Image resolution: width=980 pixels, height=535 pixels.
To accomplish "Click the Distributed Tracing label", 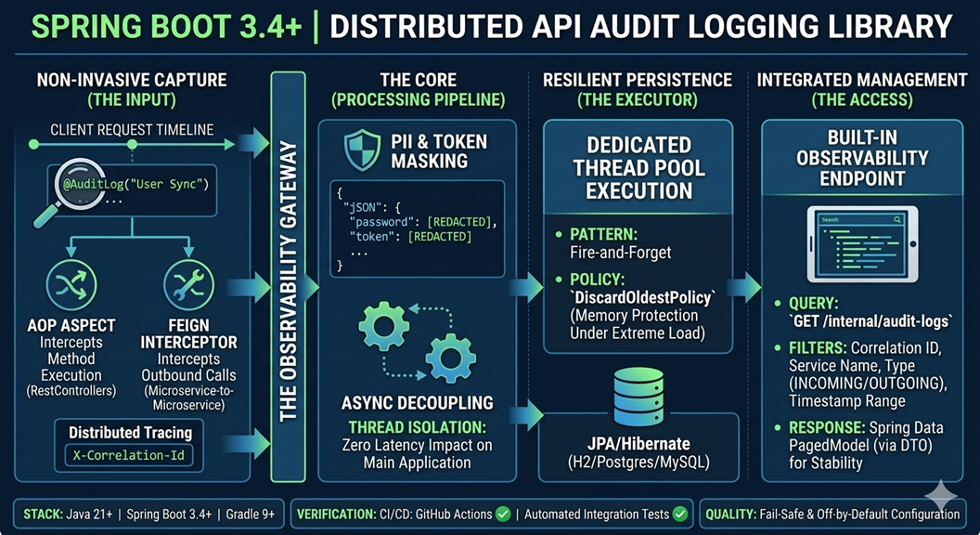I will tap(131, 433).
